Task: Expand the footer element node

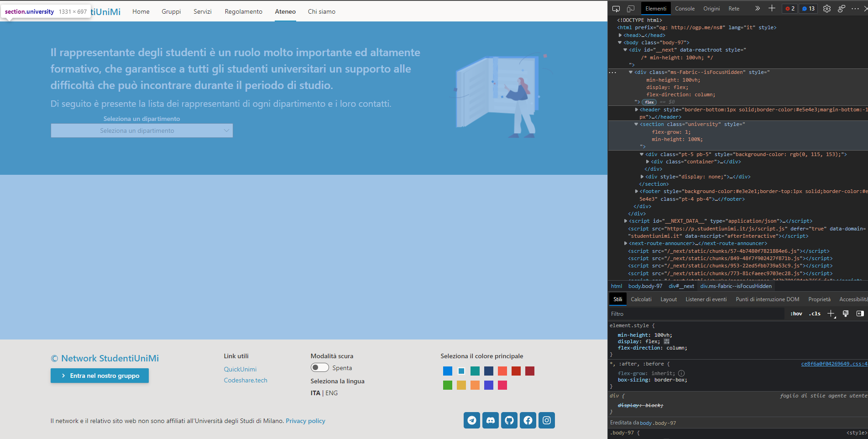Action: (x=636, y=191)
